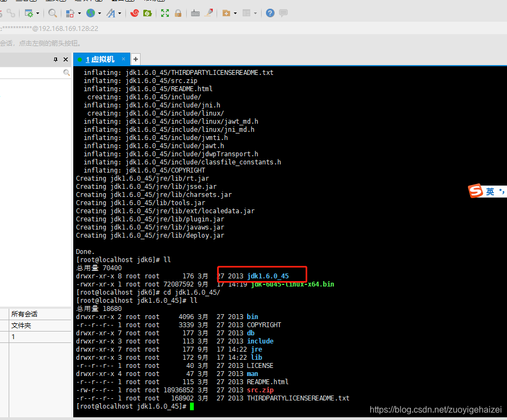Expand the font dropdown arrow
This screenshot has height=420, width=507.
[119, 13]
